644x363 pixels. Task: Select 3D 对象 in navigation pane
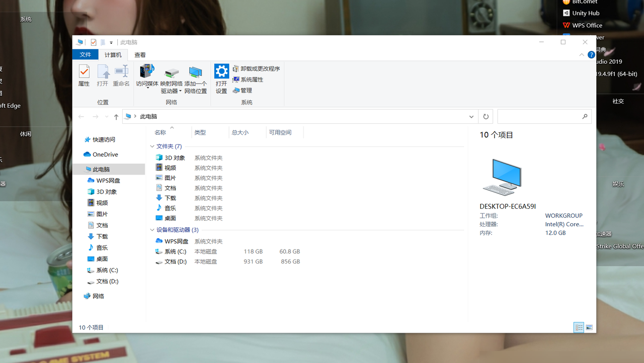tap(102, 192)
